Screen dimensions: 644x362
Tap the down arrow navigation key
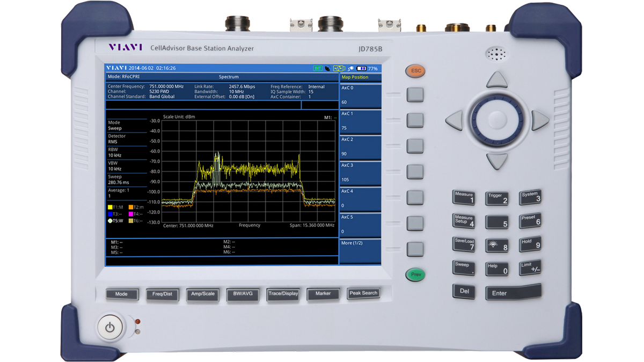[x=496, y=161]
